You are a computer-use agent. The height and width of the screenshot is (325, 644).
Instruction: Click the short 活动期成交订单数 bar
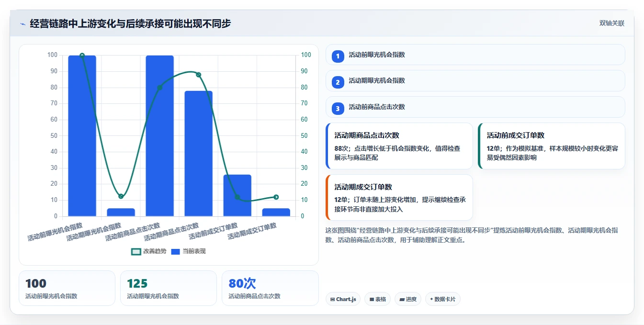point(276,212)
